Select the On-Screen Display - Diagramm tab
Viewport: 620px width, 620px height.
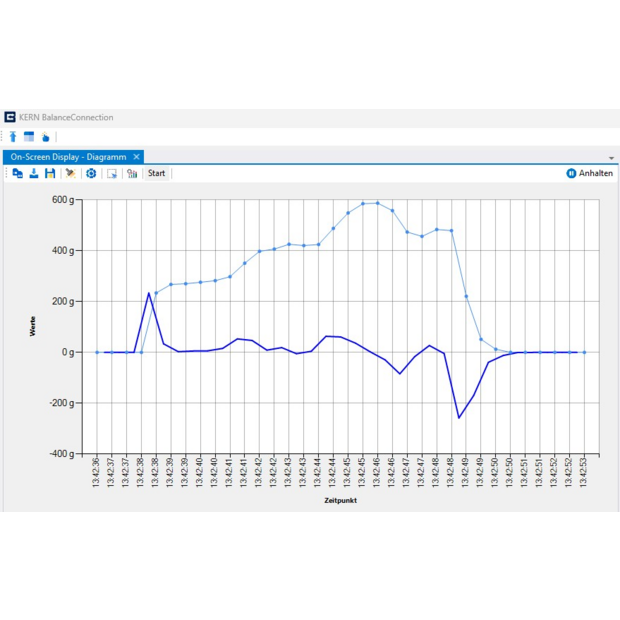coord(68,156)
